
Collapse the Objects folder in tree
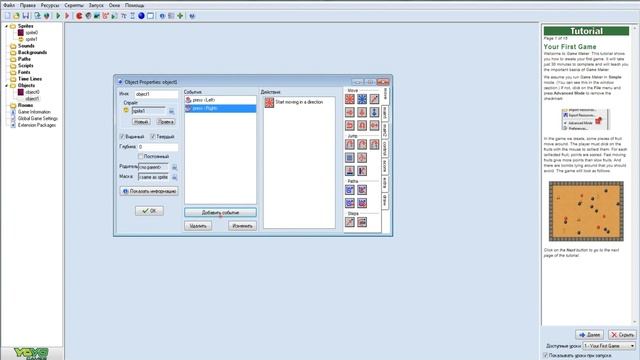[x=6, y=86]
